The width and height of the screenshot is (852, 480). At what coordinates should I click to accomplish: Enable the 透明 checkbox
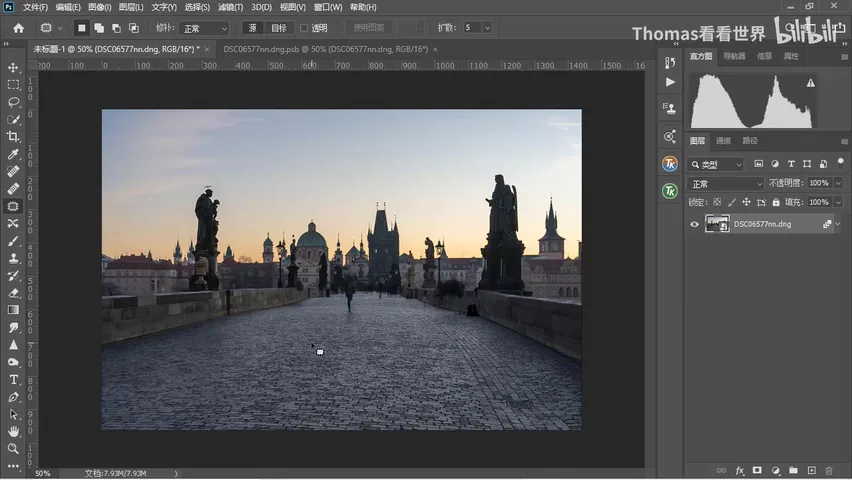click(304, 28)
